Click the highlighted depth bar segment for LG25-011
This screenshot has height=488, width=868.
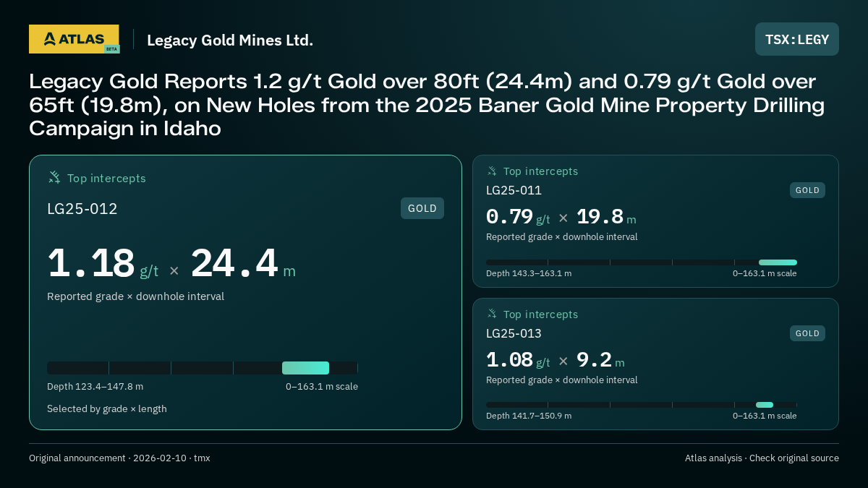click(778, 262)
